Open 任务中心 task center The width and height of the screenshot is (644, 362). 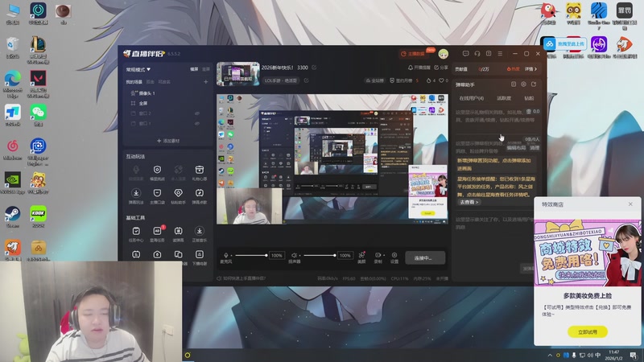pyautogui.click(x=136, y=234)
